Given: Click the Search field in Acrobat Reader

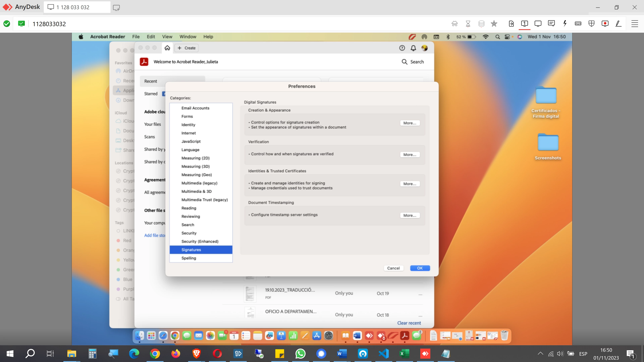Looking at the screenshot, I should click(413, 62).
